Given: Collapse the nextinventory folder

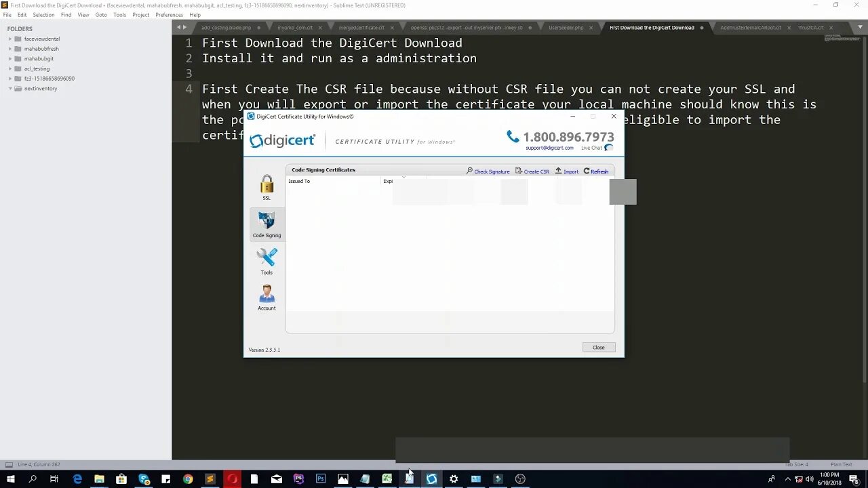Looking at the screenshot, I should 10,88.
